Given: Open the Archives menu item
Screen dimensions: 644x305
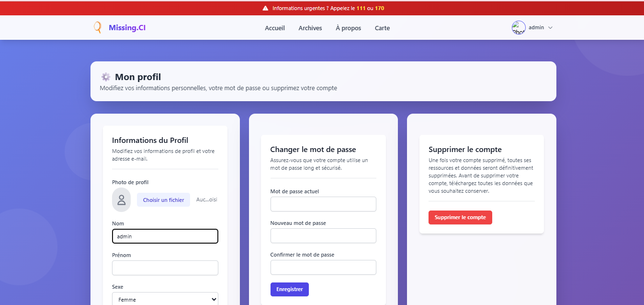Looking at the screenshot, I should point(310,28).
